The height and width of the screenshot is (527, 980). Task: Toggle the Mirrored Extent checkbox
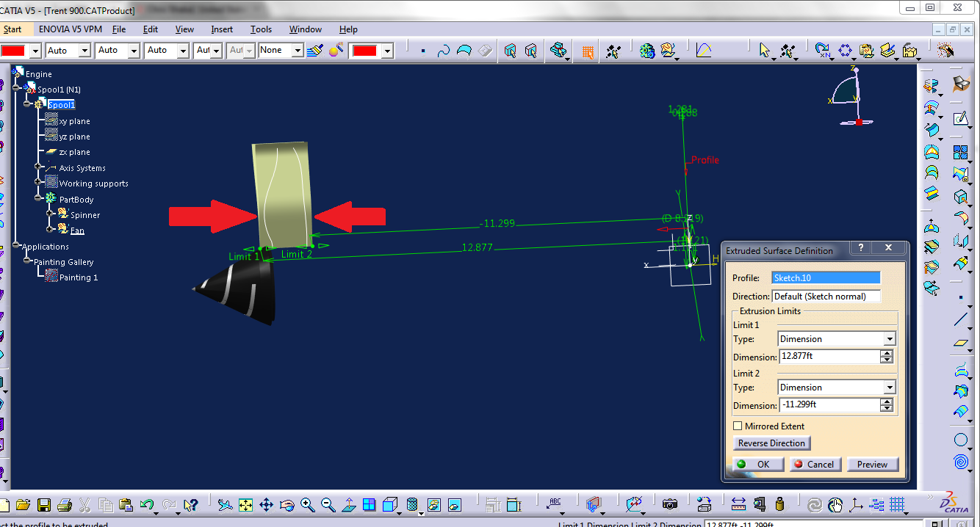(x=738, y=426)
